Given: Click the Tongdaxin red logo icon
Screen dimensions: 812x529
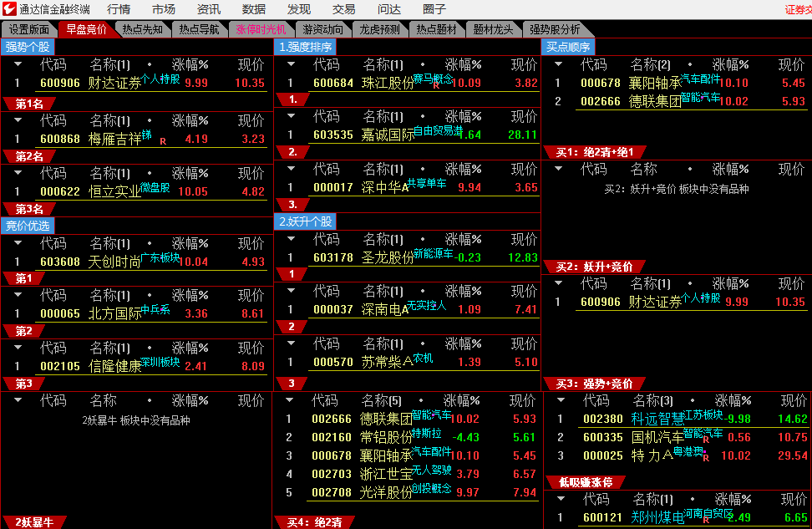Looking at the screenshot, I should coord(11,9).
